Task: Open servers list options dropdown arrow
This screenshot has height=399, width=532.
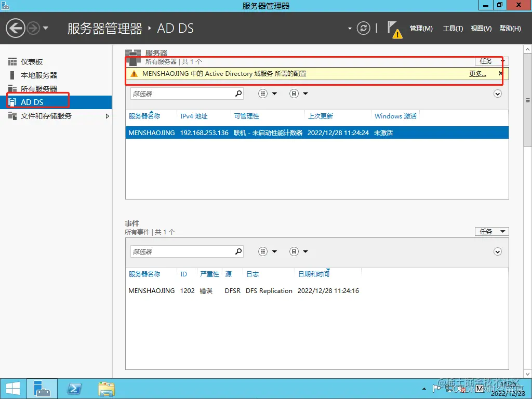Action: click(x=274, y=94)
